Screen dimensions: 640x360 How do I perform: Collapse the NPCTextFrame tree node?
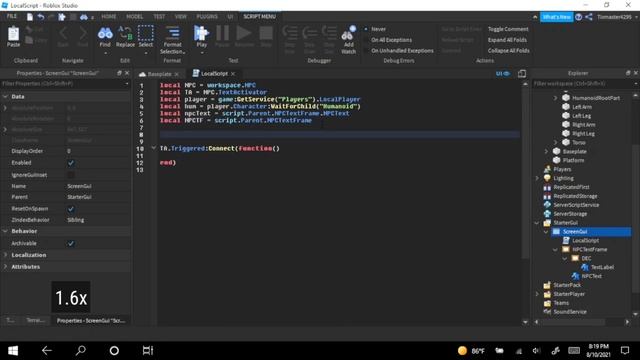[555, 249]
